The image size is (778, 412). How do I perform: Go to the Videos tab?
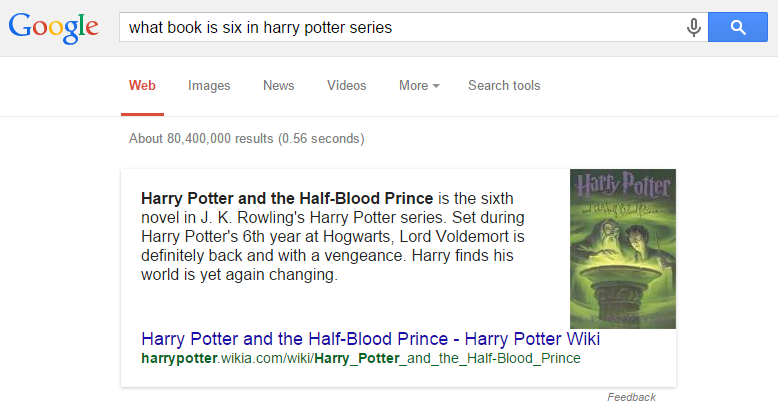click(x=347, y=86)
